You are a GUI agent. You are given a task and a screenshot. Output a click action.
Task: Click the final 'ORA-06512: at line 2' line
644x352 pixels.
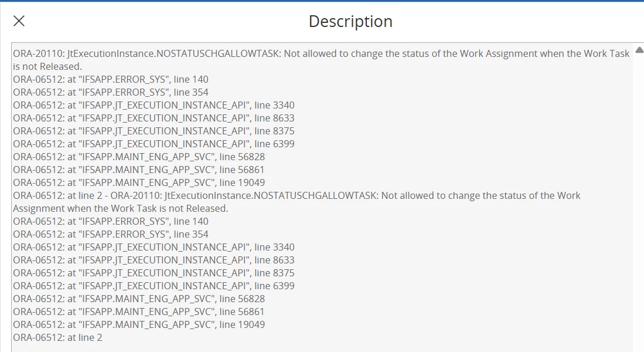pyautogui.click(x=57, y=337)
